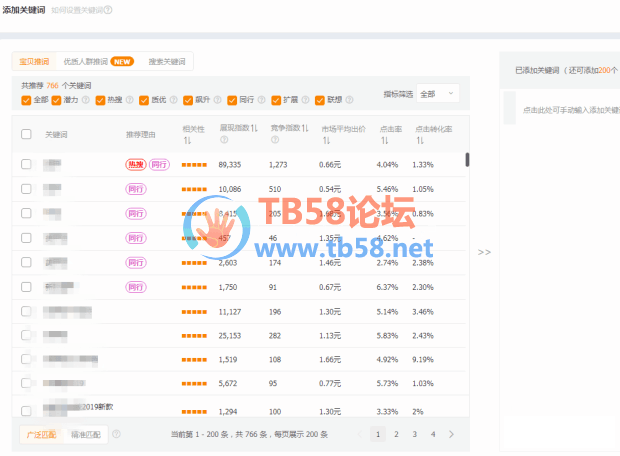This screenshot has height=456, width=620.
Task: Go to page 4
Action: 433,434
